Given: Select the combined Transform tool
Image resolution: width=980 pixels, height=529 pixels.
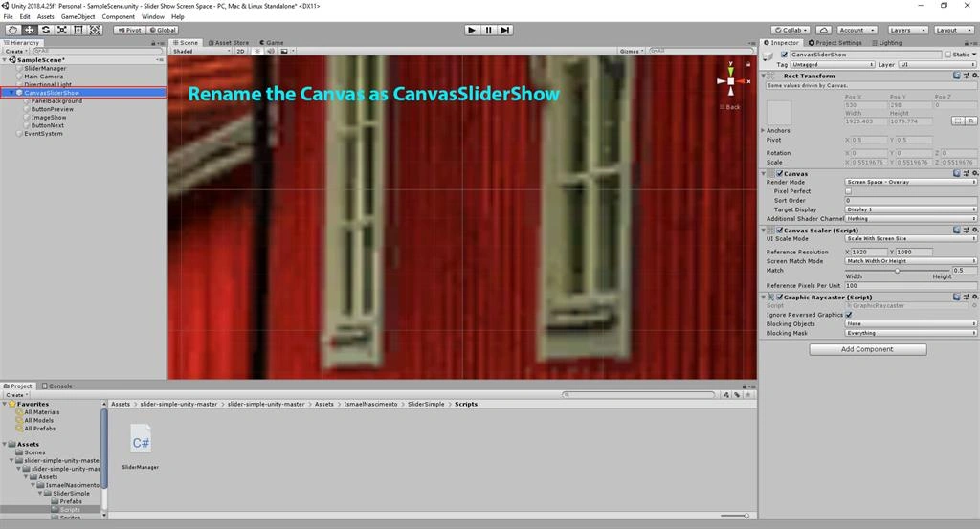Looking at the screenshot, I should click(95, 30).
